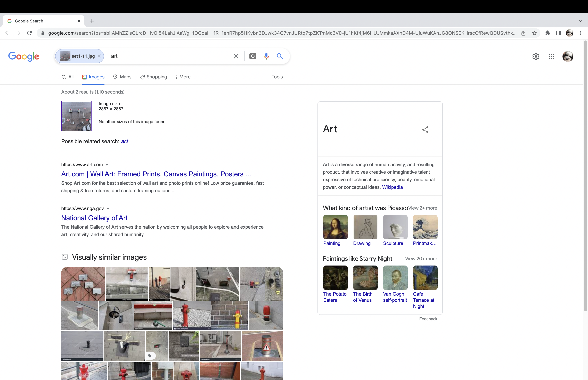Switch to the Maps results tab
Image resolution: width=588 pixels, height=380 pixels.
coord(122,77)
